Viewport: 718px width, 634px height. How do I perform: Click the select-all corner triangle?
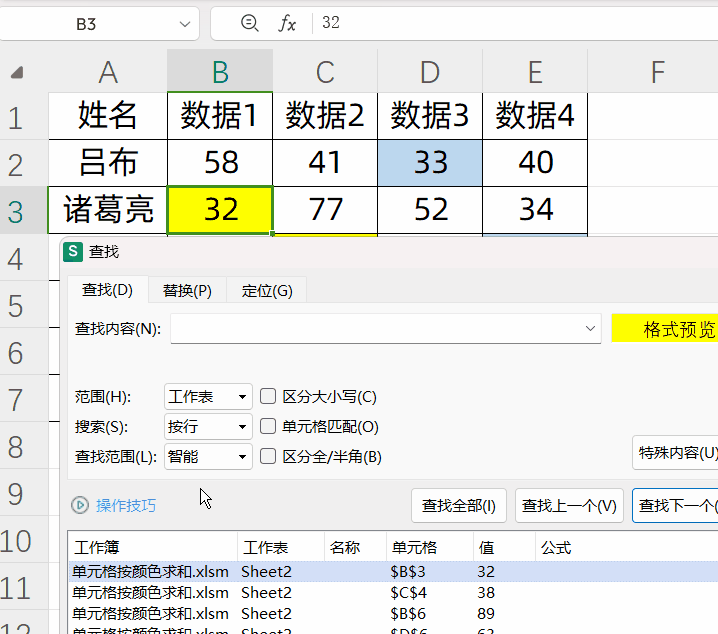[17, 72]
